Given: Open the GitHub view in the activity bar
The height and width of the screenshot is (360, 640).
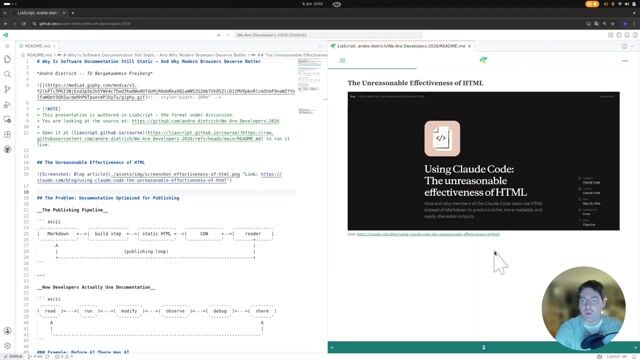Looking at the screenshot, I should [7, 149].
